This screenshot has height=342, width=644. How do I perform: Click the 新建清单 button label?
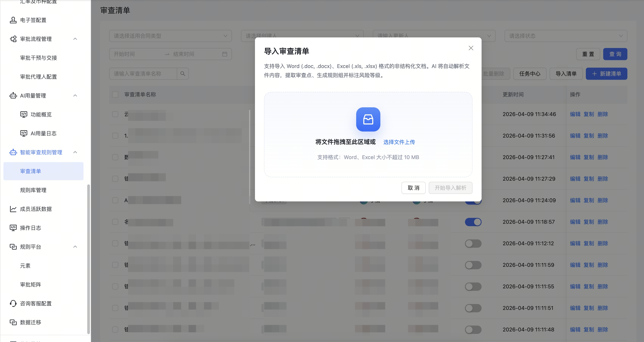tap(611, 74)
